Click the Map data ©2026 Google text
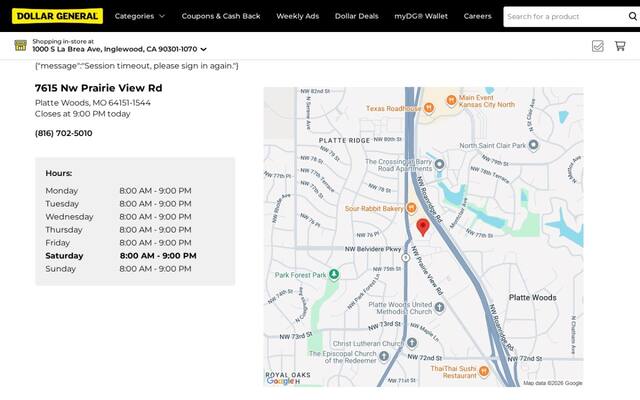This screenshot has width=640, height=400. pos(553,383)
